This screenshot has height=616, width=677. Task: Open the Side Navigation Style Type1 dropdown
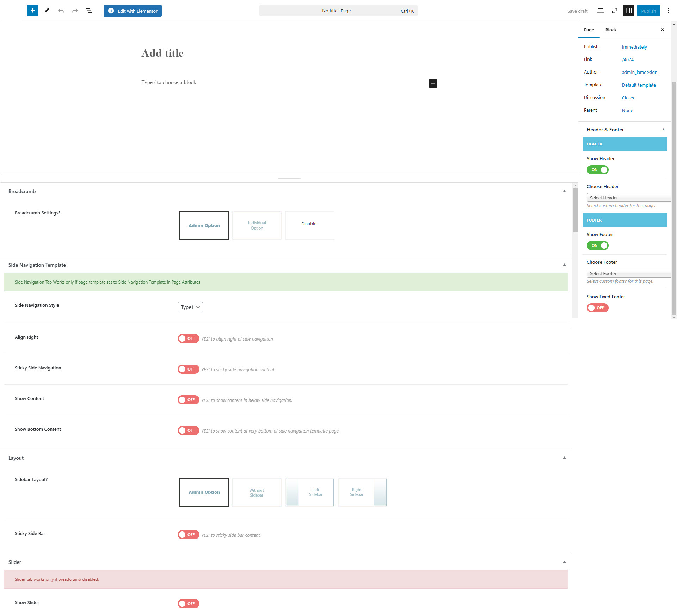coord(190,307)
